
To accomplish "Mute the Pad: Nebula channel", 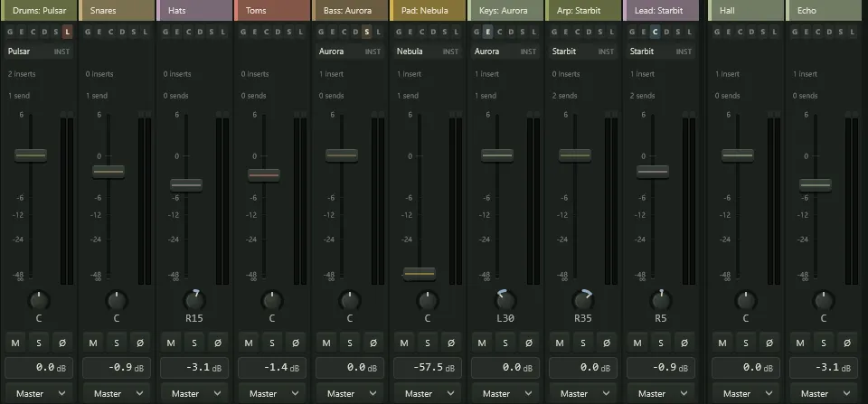I will [x=404, y=343].
